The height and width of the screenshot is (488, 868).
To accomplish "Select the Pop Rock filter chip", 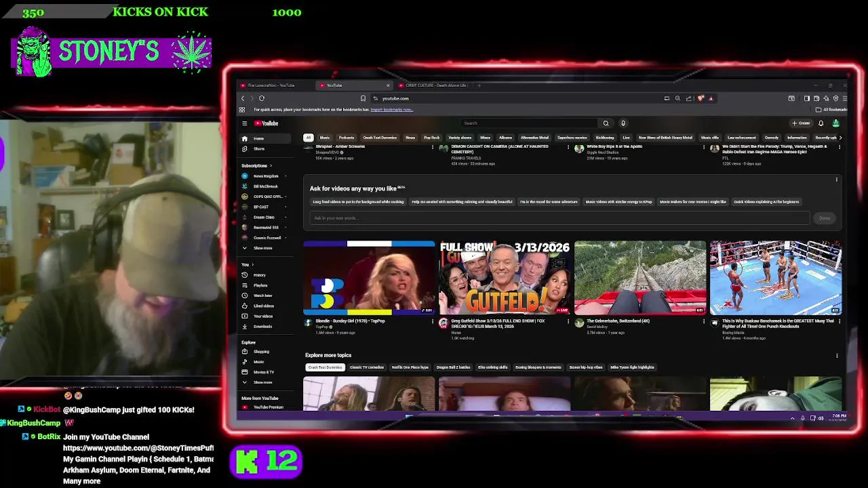I will [432, 138].
